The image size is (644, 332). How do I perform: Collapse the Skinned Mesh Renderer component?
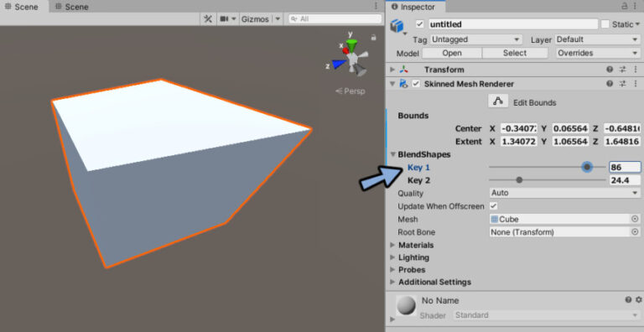392,84
